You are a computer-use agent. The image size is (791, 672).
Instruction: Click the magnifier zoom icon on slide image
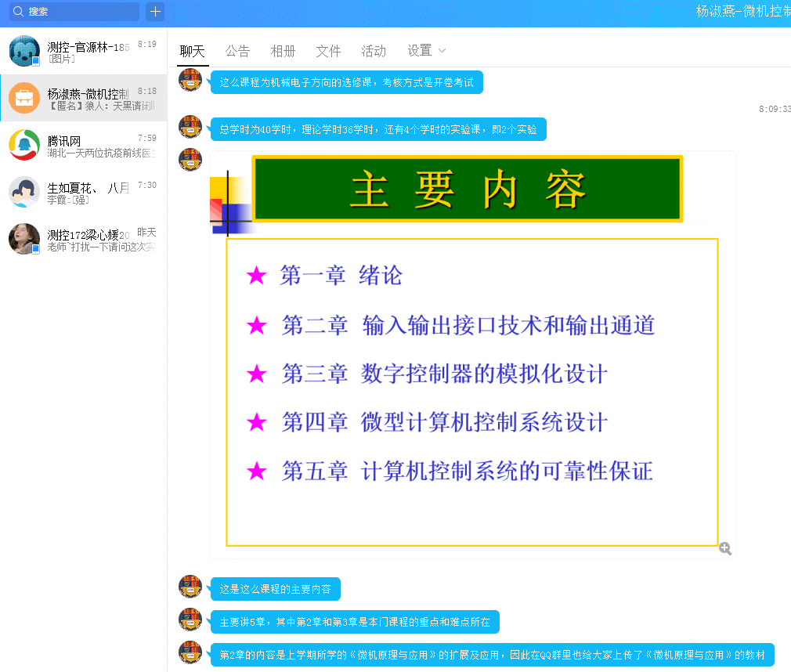coord(725,549)
